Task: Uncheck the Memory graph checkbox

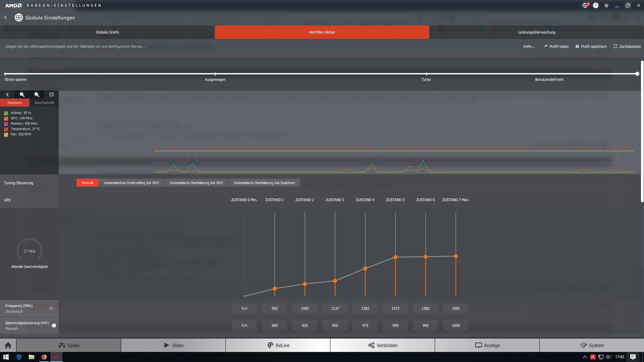Action: click(6, 124)
